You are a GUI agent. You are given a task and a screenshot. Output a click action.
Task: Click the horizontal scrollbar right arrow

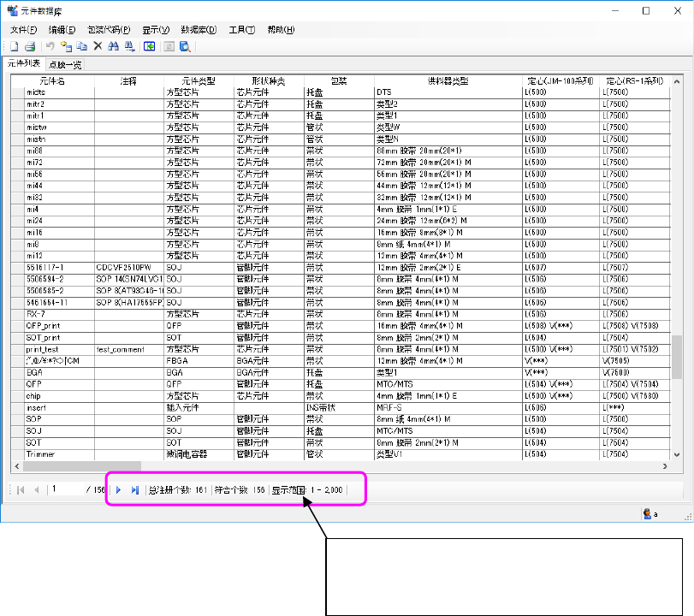click(663, 466)
